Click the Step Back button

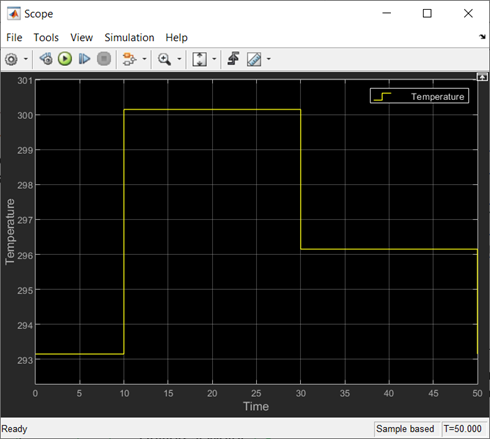coord(46,59)
